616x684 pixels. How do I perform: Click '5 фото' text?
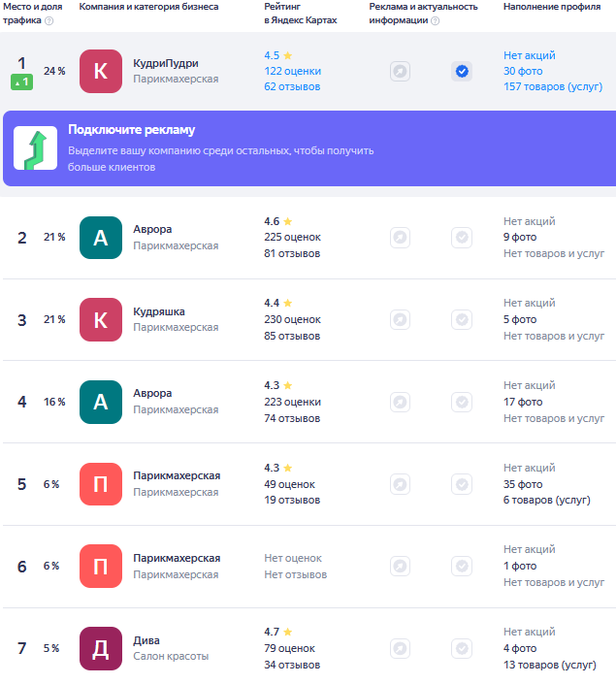pos(520,320)
